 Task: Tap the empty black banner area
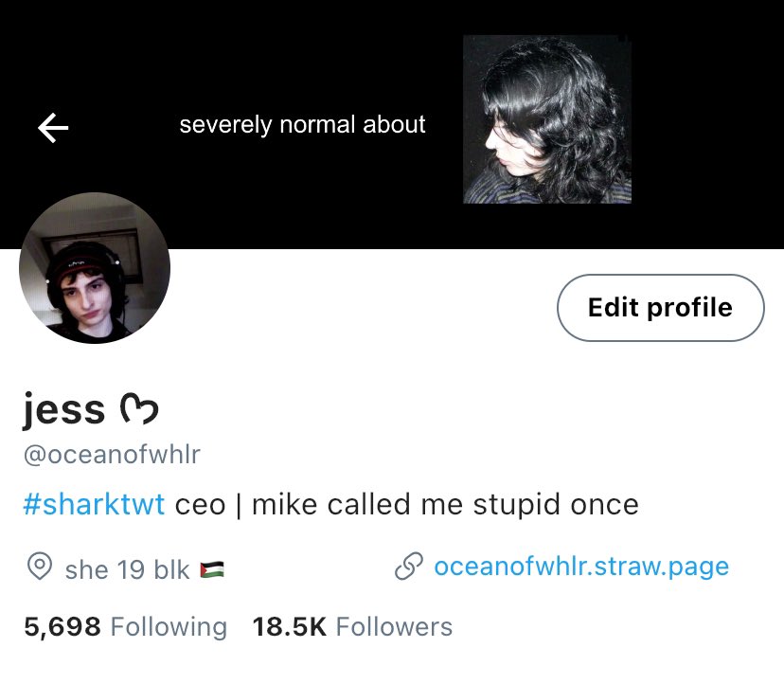pyautogui.click(x=705, y=125)
